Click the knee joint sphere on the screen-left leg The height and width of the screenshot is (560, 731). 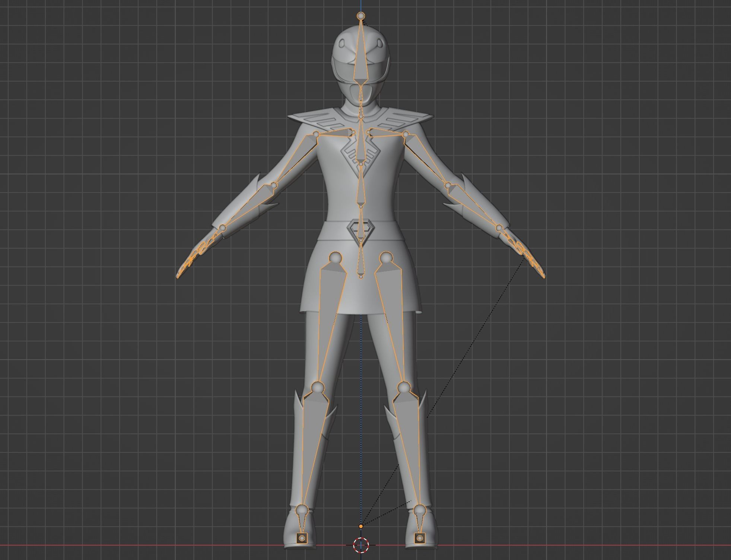[x=318, y=387]
